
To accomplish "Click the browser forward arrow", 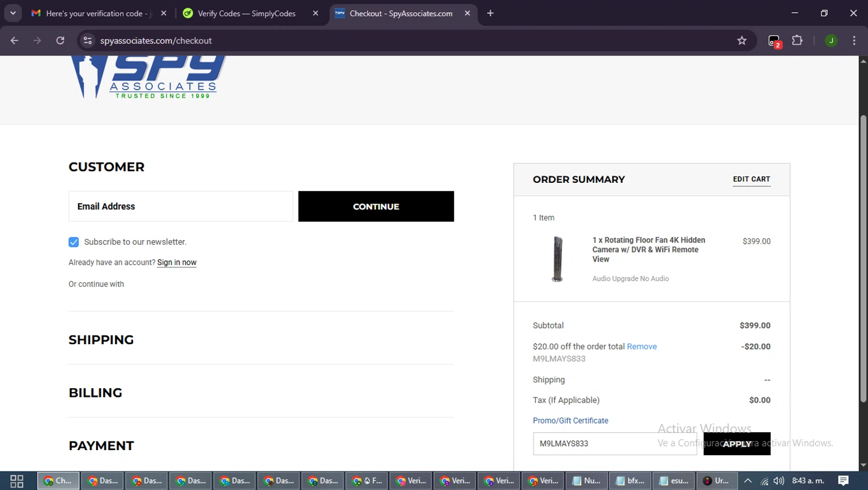I will click(x=37, y=40).
